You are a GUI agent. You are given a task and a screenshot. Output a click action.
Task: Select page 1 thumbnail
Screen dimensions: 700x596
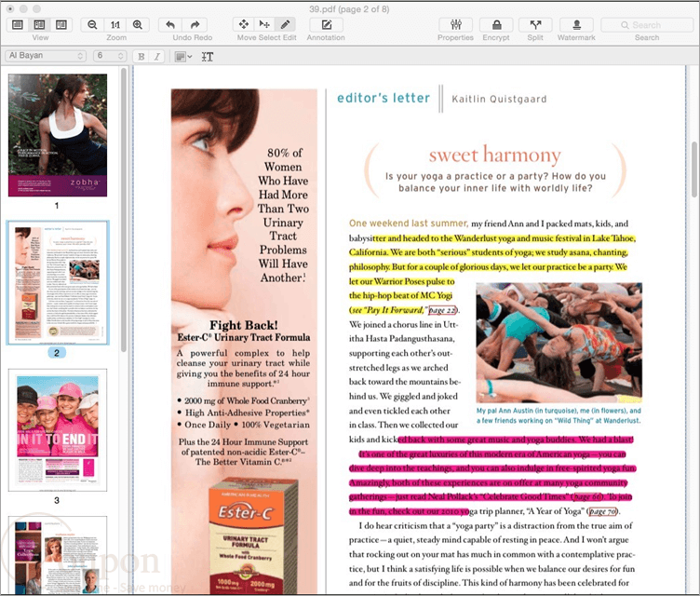click(x=58, y=135)
